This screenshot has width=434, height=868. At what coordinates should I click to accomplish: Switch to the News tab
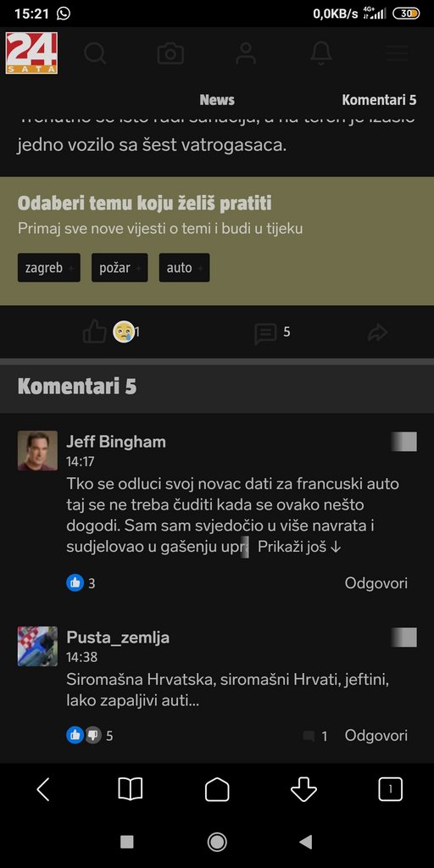217,100
